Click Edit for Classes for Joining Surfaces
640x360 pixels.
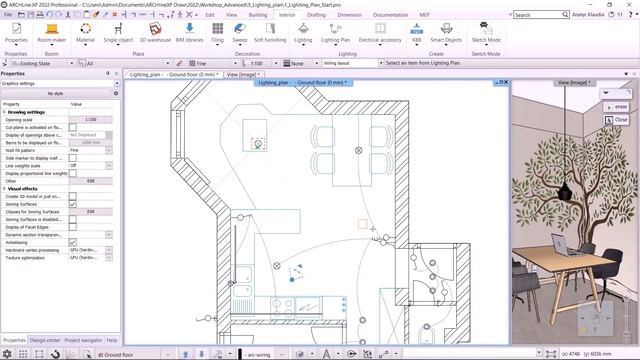click(x=91, y=212)
